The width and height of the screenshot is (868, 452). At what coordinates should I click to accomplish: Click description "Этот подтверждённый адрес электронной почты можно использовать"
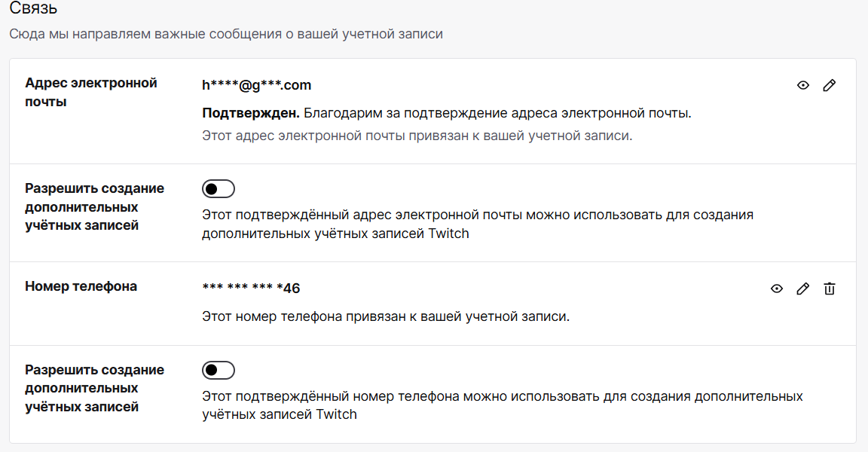click(478, 215)
